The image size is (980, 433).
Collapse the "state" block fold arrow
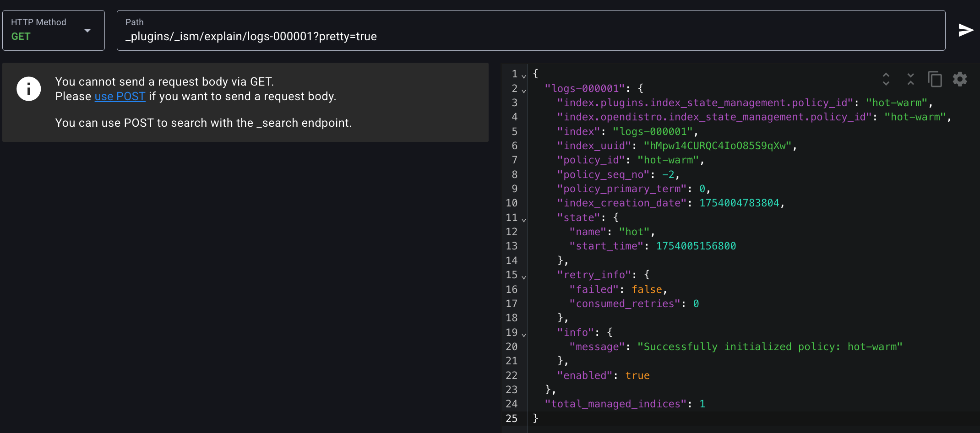pos(524,219)
